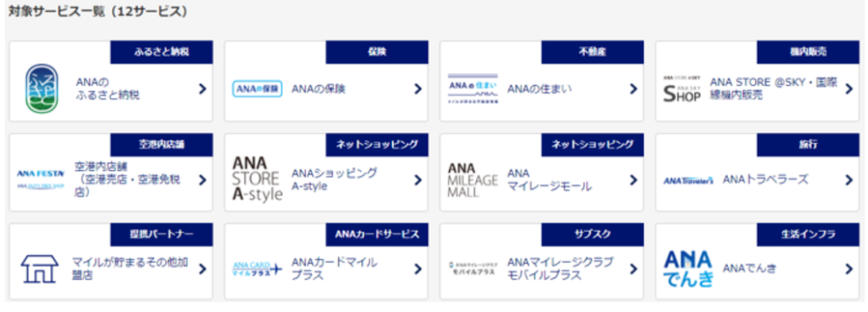Click the ANA FESTA logo
868x312 pixels.
[41, 179]
